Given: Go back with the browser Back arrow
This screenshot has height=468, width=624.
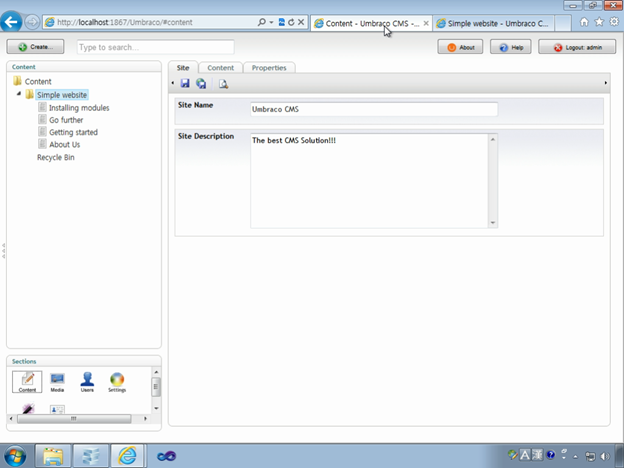Looking at the screenshot, I should click(11, 22).
